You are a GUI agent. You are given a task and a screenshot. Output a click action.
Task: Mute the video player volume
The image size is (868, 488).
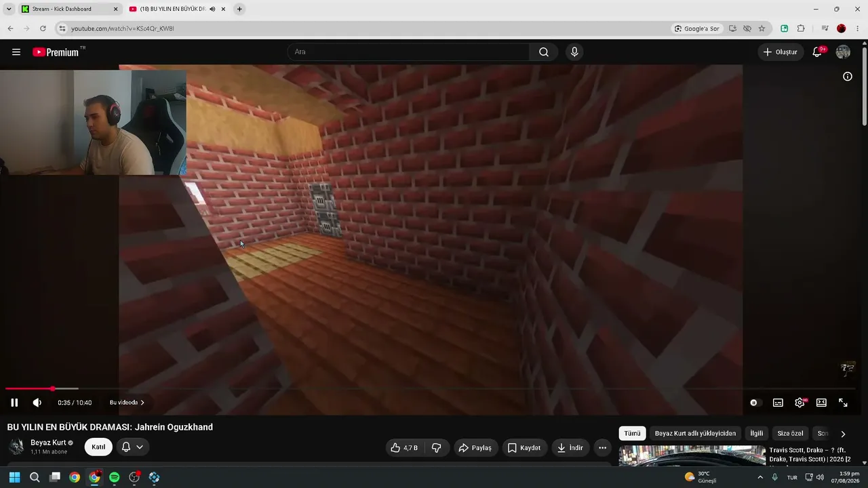click(37, 403)
